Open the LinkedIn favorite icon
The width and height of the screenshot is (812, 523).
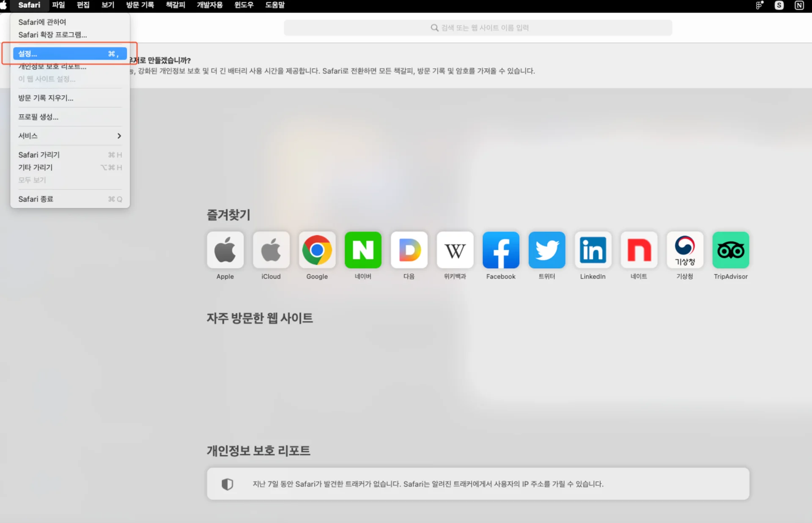tap(593, 250)
